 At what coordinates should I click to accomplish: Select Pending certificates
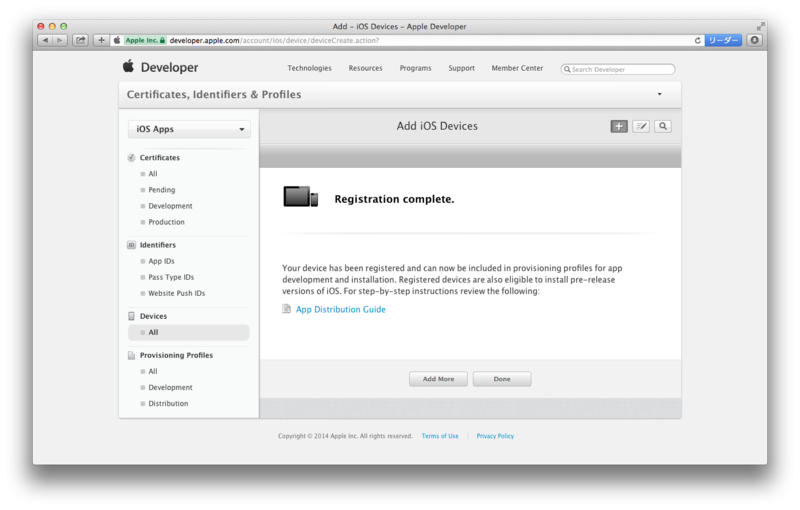pos(161,190)
